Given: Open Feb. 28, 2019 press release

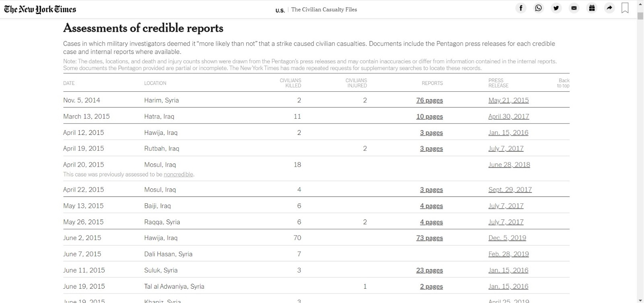Looking at the screenshot, I should pyautogui.click(x=508, y=254).
